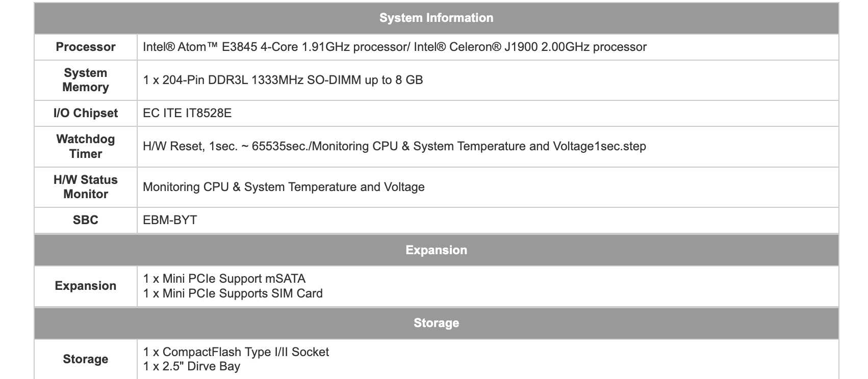
Task: Click the H/W Reset watchdog description text
Action: point(394,146)
